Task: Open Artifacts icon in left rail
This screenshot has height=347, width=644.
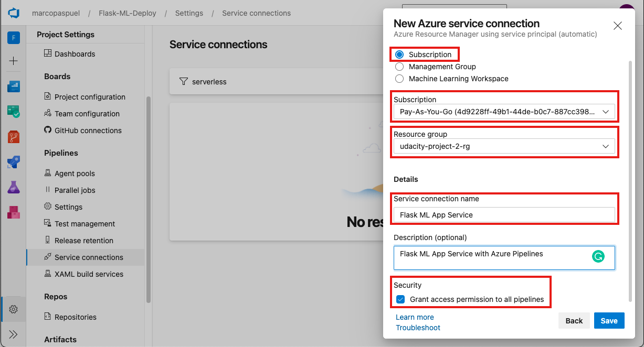Action: (x=13, y=212)
